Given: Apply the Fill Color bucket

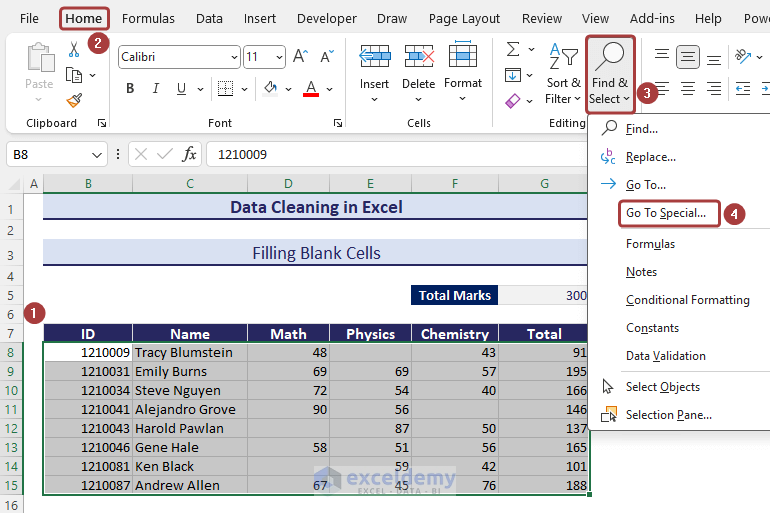Looking at the screenshot, I should [270, 88].
